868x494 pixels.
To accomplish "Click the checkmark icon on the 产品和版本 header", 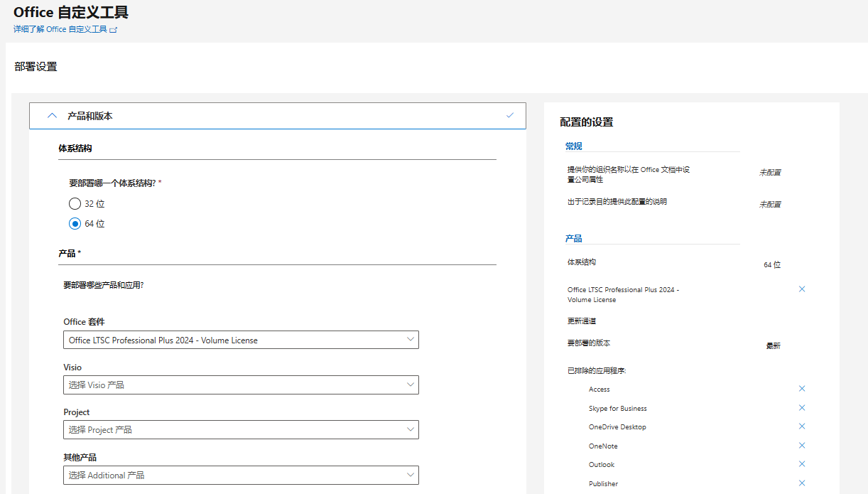I will pyautogui.click(x=510, y=115).
